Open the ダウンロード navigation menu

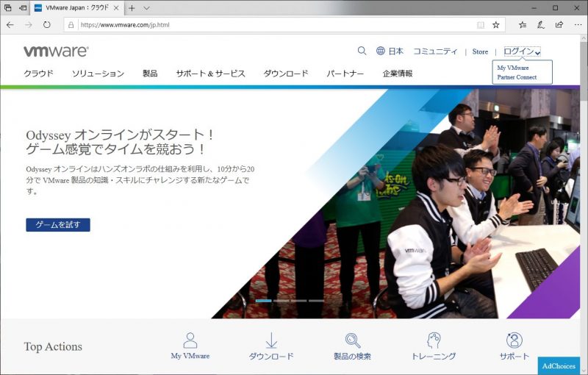[x=286, y=74]
